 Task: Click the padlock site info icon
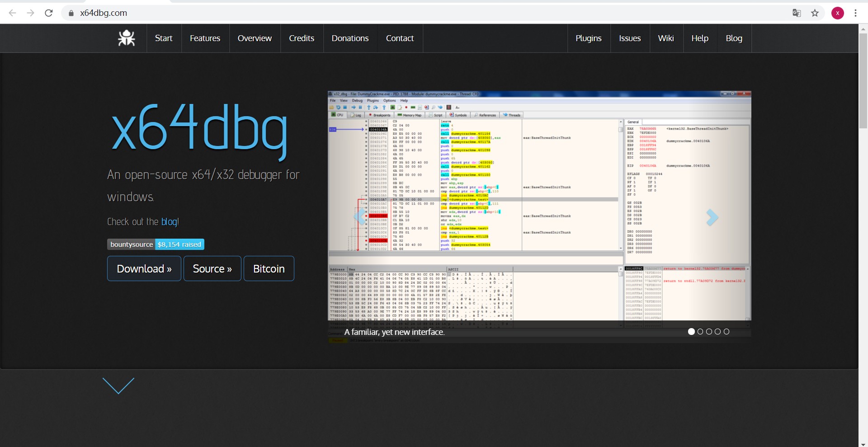(x=71, y=13)
